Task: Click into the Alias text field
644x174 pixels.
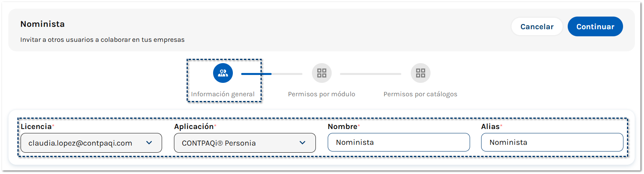Action: tap(552, 142)
